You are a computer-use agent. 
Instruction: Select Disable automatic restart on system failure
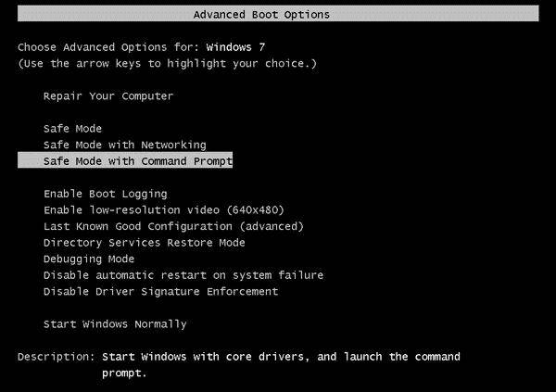coord(183,275)
